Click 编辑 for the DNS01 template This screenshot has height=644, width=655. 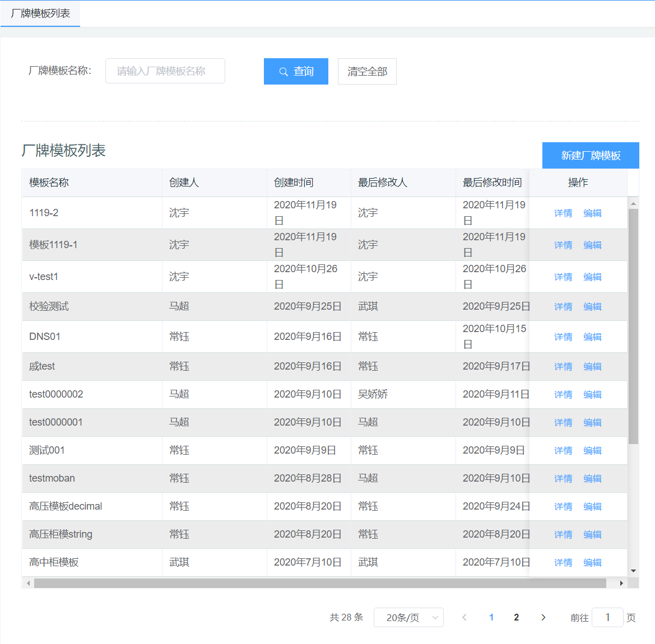pos(592,337)
